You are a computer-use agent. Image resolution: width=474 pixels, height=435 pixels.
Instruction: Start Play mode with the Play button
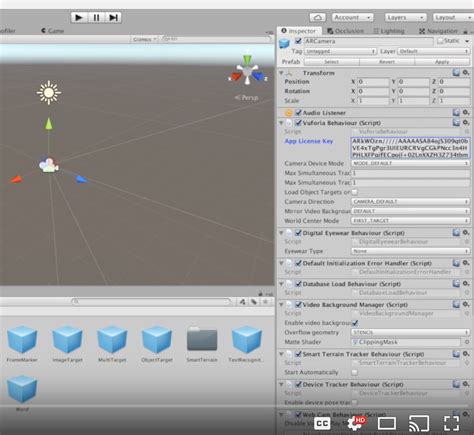79,17
